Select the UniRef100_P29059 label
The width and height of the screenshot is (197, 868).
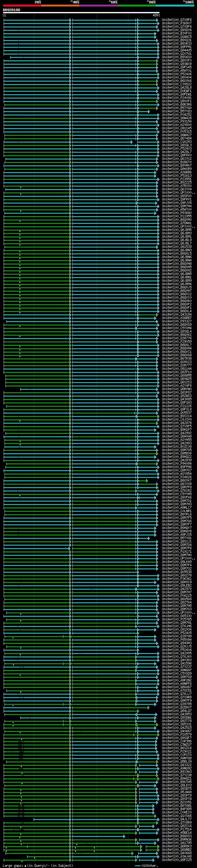click(177, 342)
